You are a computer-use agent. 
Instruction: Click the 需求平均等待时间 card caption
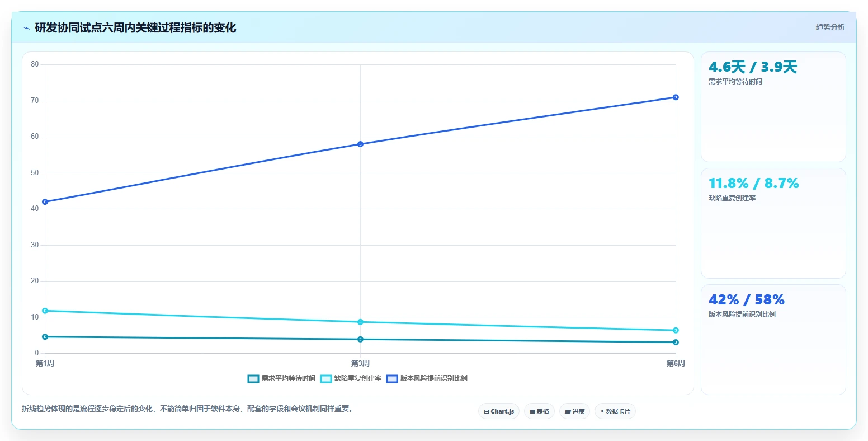735,82
